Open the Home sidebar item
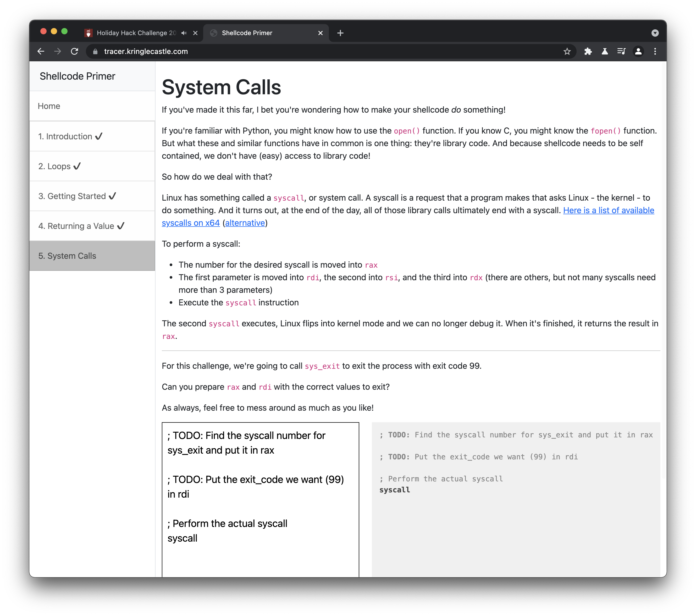 [x=92, y=106]
